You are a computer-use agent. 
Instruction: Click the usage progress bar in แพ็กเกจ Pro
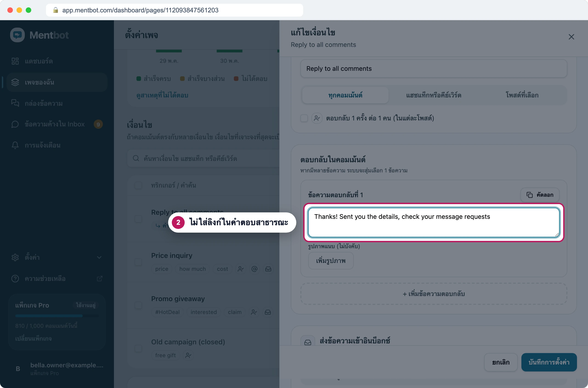click(57, 316)
